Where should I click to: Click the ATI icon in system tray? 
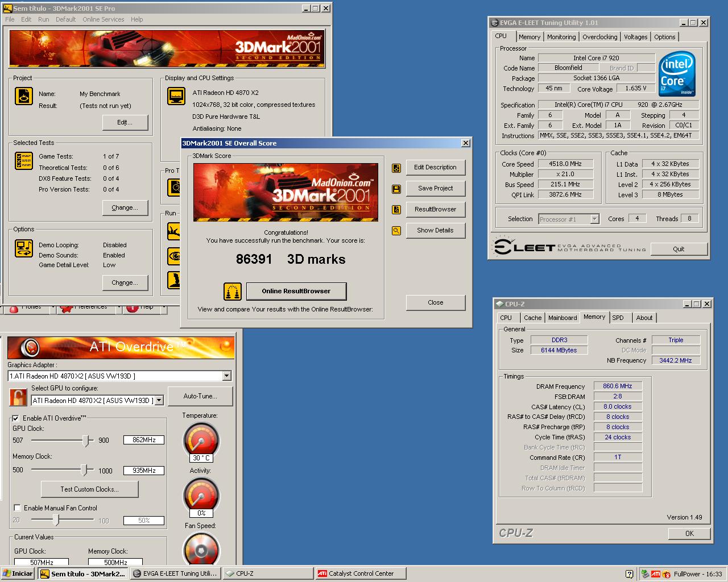click(x=656, y=574)
